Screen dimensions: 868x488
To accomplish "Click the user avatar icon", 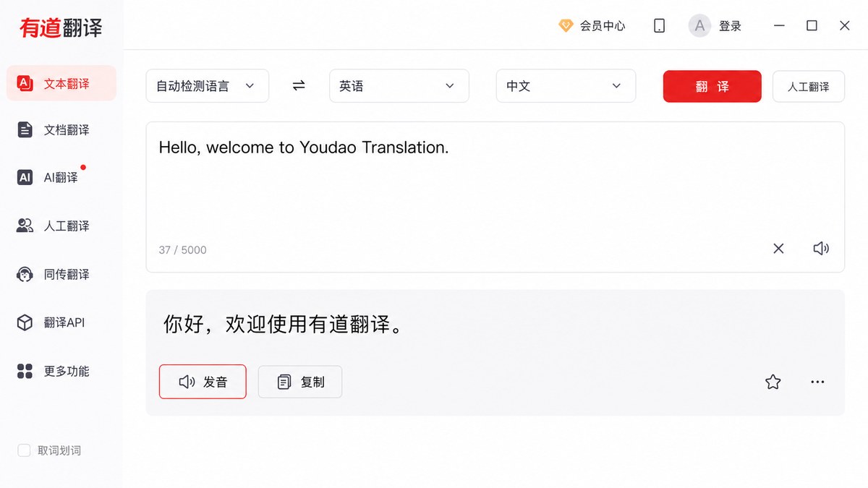I will [699, 26].
